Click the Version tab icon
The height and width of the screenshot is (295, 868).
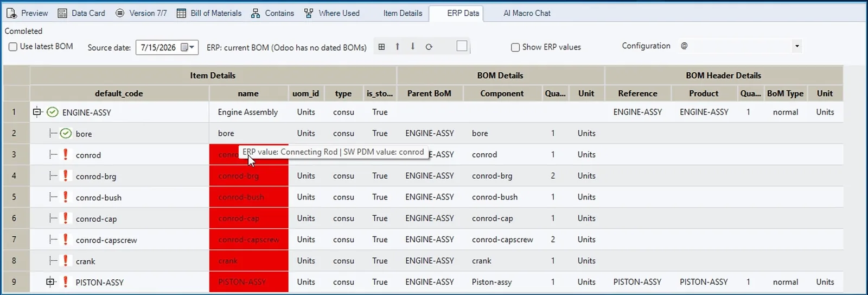[120, 13]
